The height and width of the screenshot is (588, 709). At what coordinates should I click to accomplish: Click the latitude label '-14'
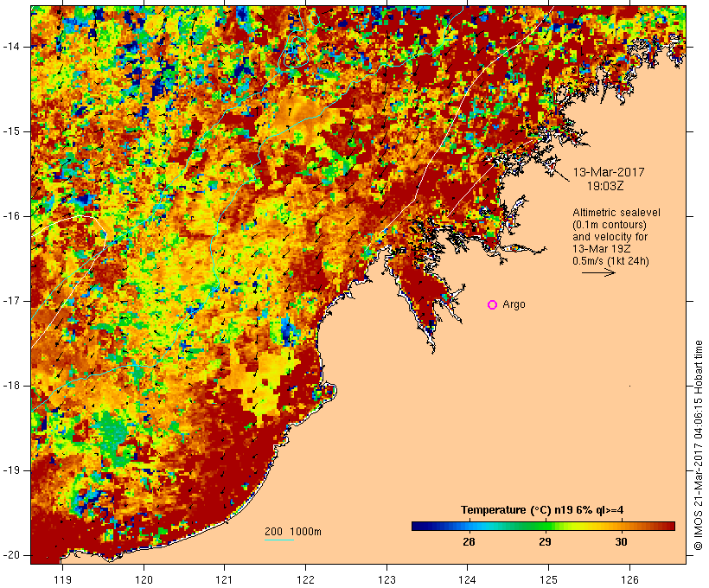(10, 47)
